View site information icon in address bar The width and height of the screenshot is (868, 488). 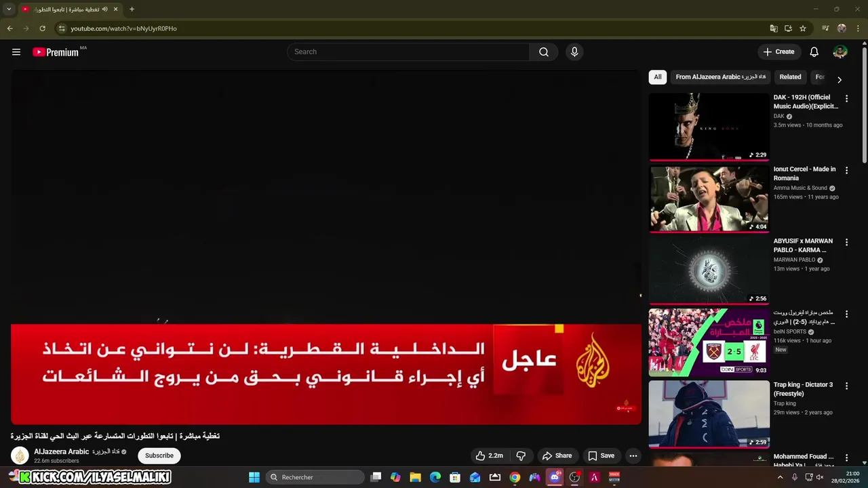point(62,28)
